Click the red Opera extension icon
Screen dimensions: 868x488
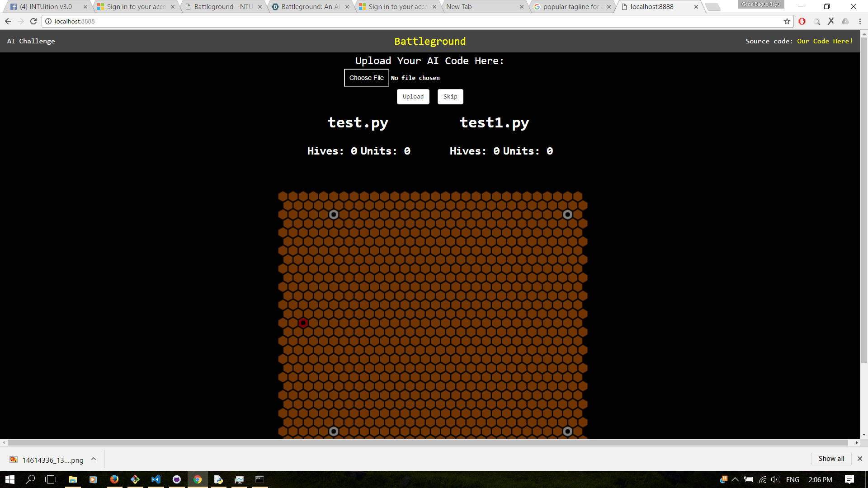[x=802, y=21]
